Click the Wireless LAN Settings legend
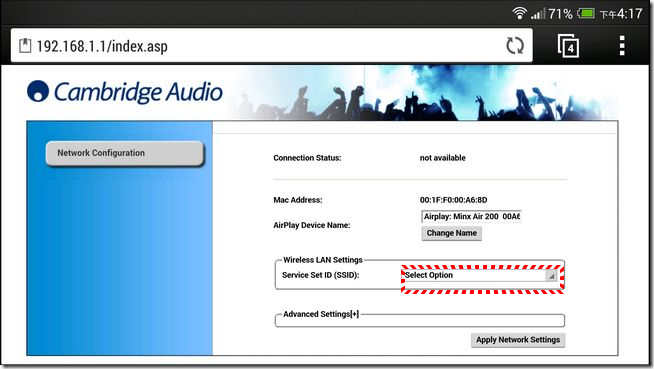The image size is (654, 369). click(x=323, y=260)
